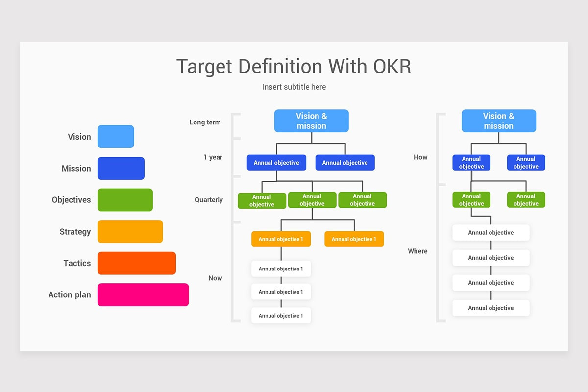588x392 pixels.
Task: Toggle the bottom Annual objective box on right chart
Action: 490,308
